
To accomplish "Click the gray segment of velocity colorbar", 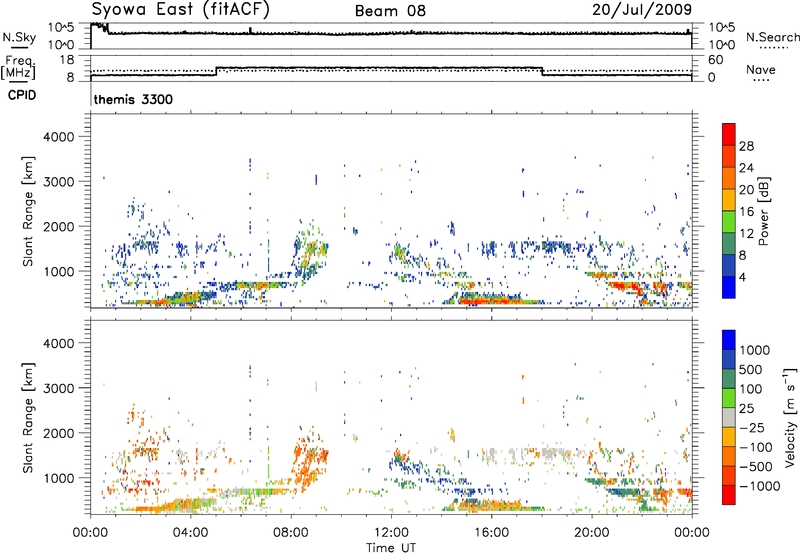I will tap(729, 418).
